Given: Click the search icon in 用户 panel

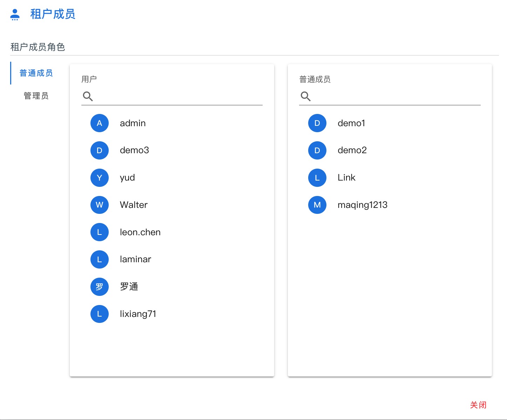Looking at the screenshot, I should 88,96.
